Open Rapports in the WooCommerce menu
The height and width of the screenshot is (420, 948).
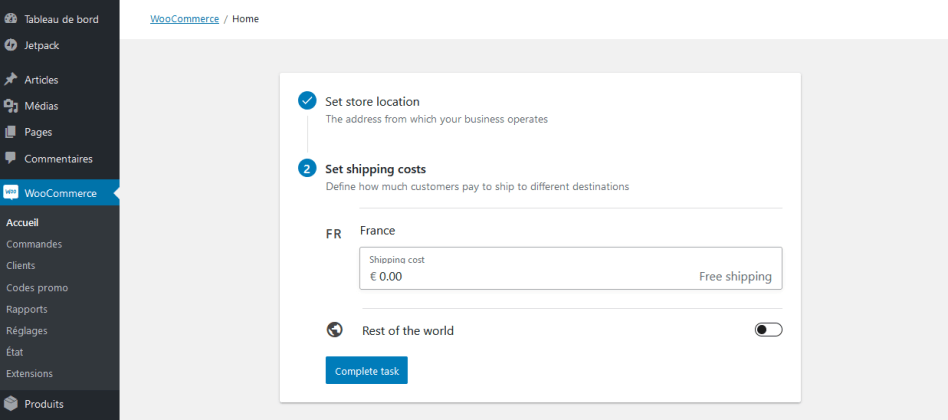pyautogui.click(x=27, y=309)
